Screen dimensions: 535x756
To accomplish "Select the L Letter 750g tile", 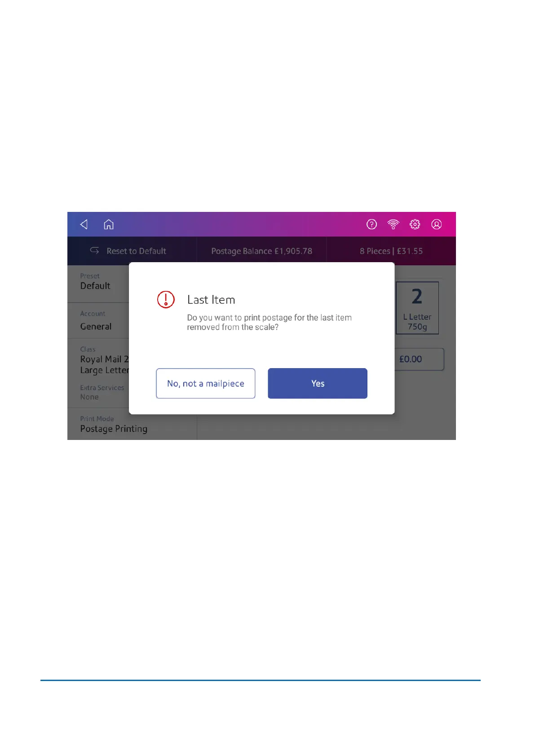I will (417, 308).
